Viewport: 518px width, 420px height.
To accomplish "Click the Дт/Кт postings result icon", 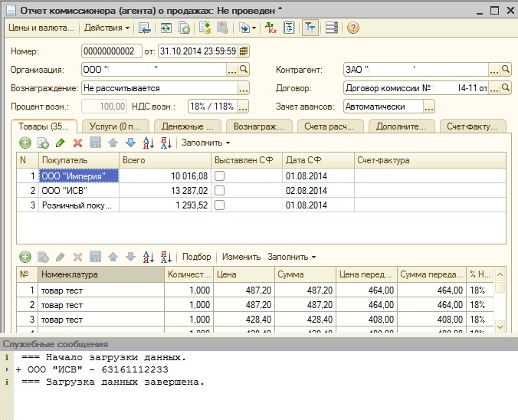I will 270,28.
